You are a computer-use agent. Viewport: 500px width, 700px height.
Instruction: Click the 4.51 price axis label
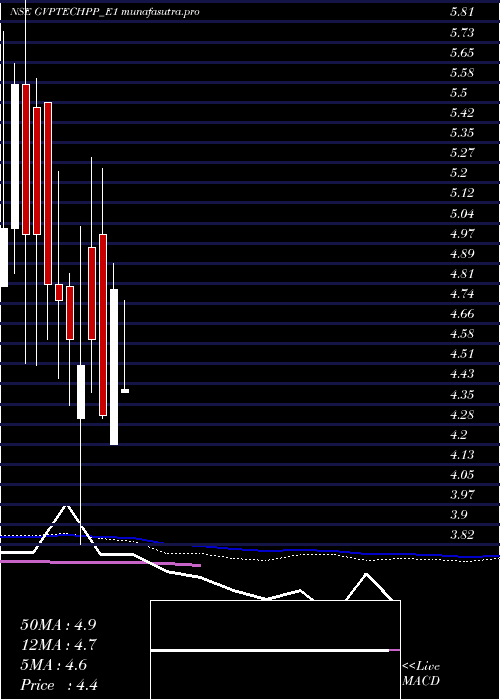(462, 354)
